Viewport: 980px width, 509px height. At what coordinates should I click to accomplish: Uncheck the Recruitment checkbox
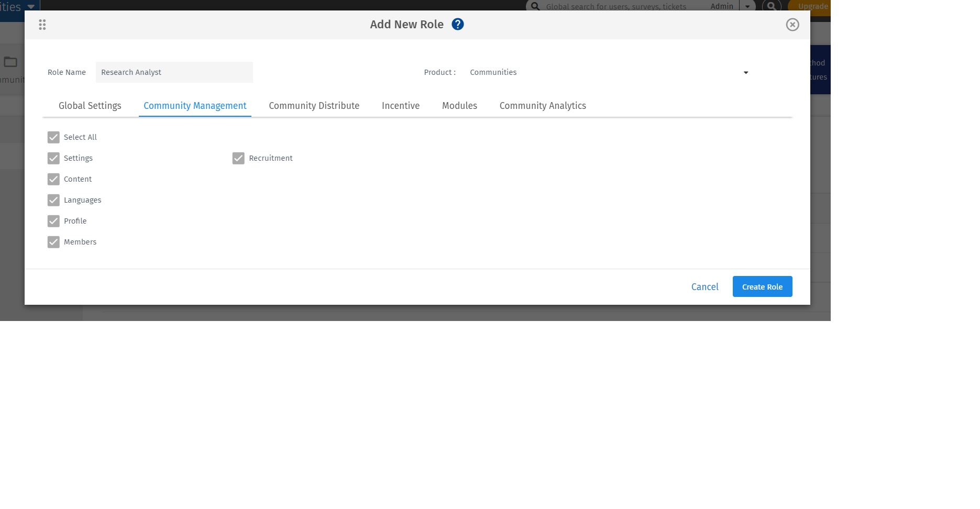238,158
